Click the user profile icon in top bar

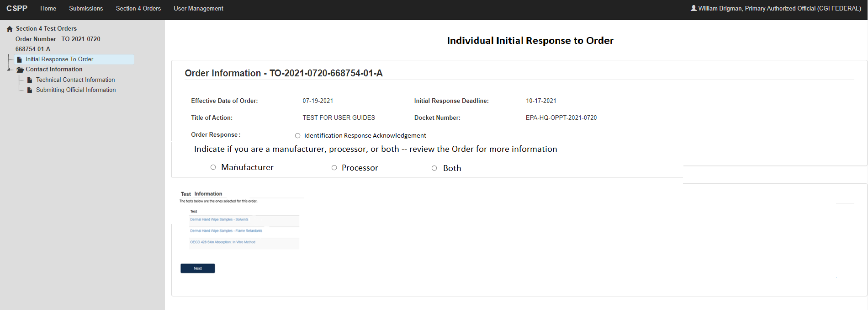[693, 8]
